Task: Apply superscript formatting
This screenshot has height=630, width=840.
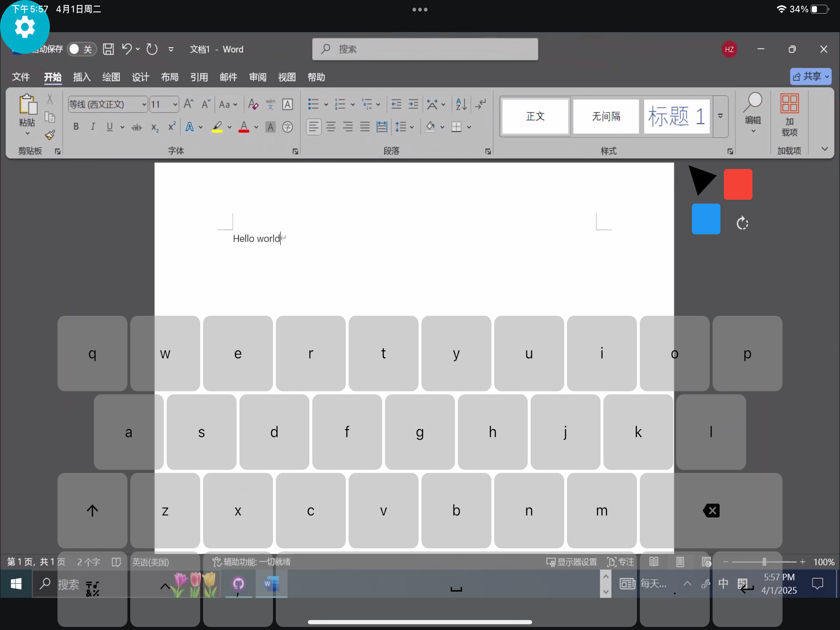Action: pos(172,126)
